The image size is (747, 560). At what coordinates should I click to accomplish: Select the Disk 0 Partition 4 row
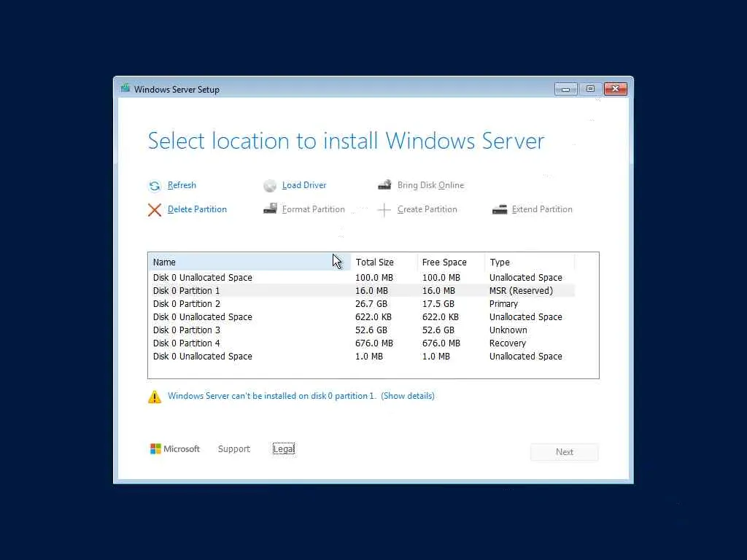[361, 343]
